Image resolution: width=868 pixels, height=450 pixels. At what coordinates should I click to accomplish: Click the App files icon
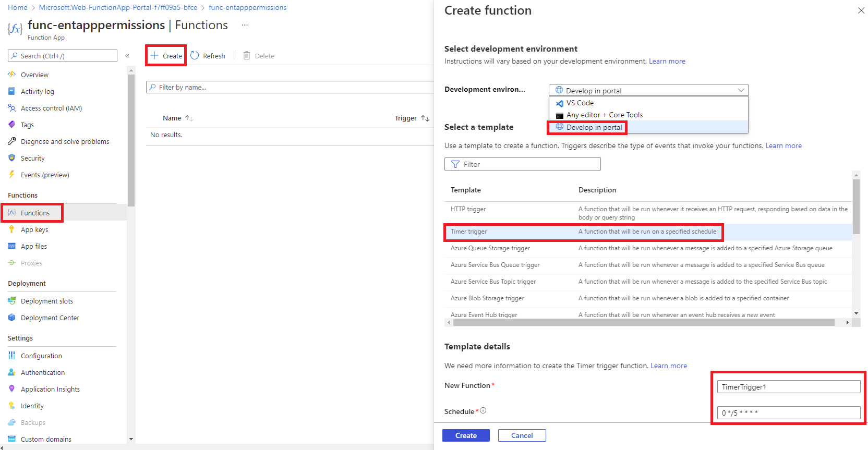(12, 246)
